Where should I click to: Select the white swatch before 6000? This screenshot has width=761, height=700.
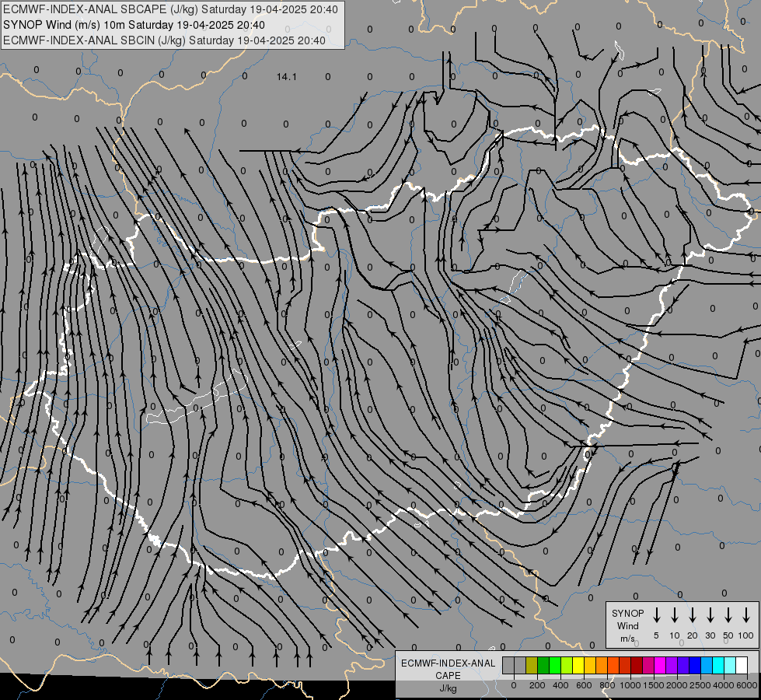tap(741, 665)
